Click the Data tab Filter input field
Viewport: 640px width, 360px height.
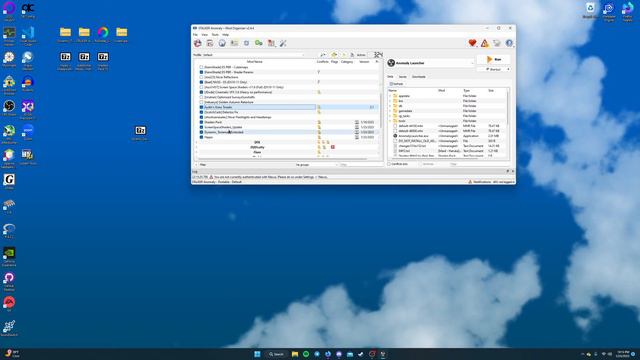click(479, 164)
